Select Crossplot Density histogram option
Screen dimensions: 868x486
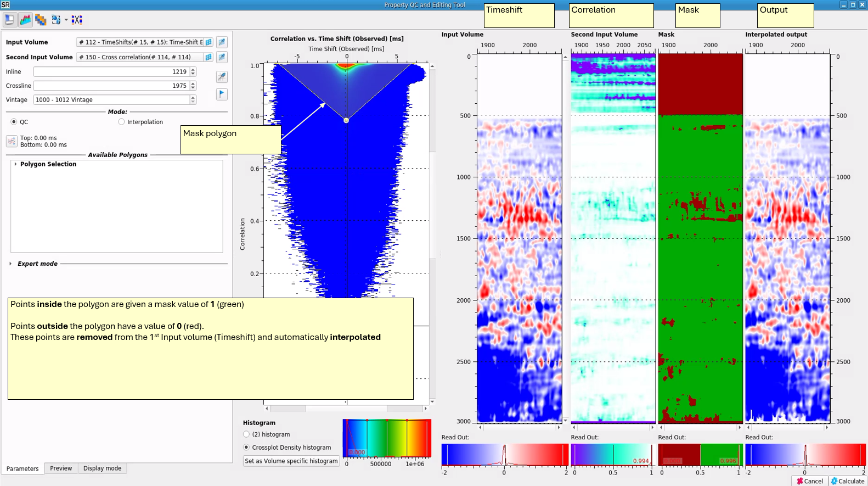(246, 448)
